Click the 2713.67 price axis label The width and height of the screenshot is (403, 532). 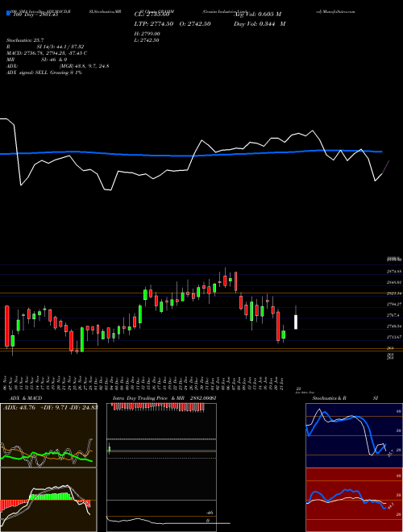(394, 337)
